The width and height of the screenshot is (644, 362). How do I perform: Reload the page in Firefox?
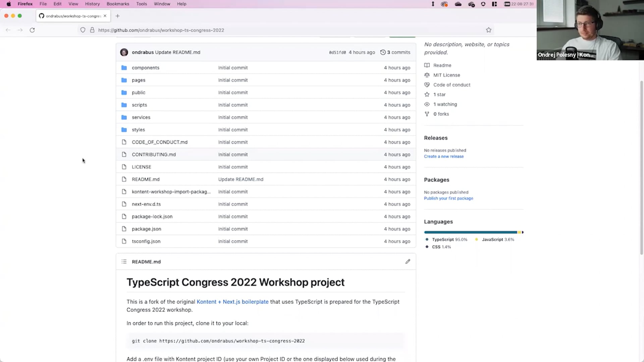pyautogui.click(x=32, y=30)
